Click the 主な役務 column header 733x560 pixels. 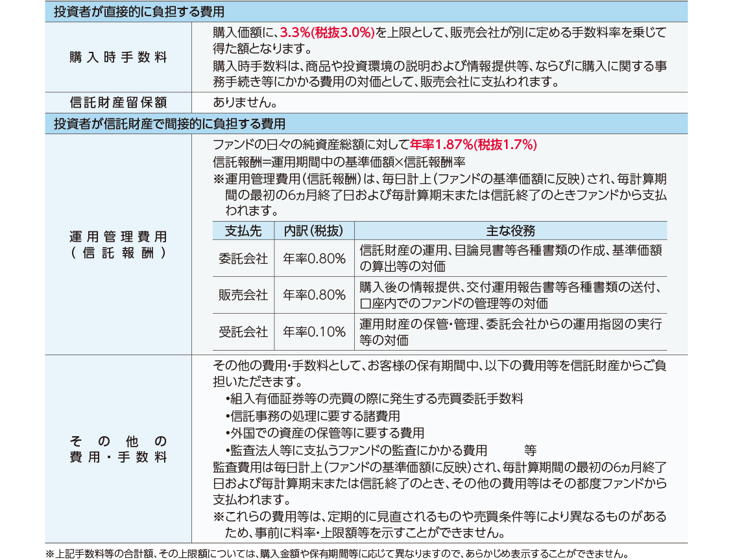(x=511, y=231)
